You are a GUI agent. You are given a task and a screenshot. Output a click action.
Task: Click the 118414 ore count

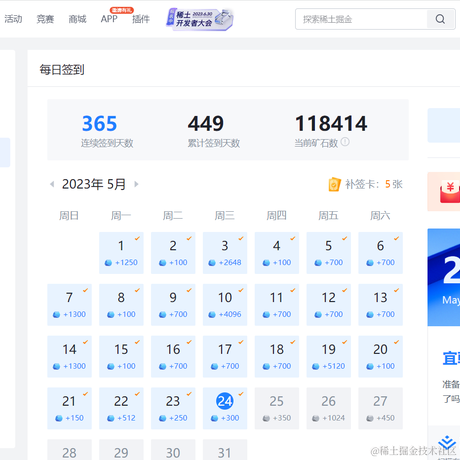tap(331, 123)
